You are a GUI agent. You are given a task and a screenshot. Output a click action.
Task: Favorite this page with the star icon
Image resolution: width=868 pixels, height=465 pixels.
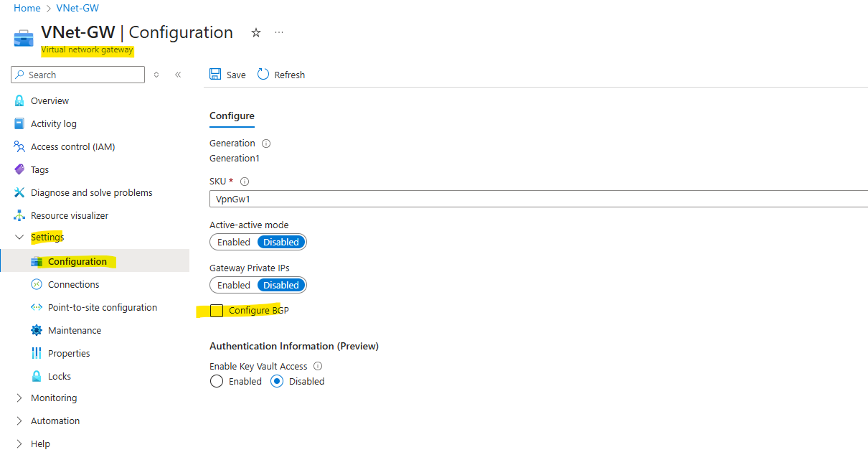pos(256,33)
